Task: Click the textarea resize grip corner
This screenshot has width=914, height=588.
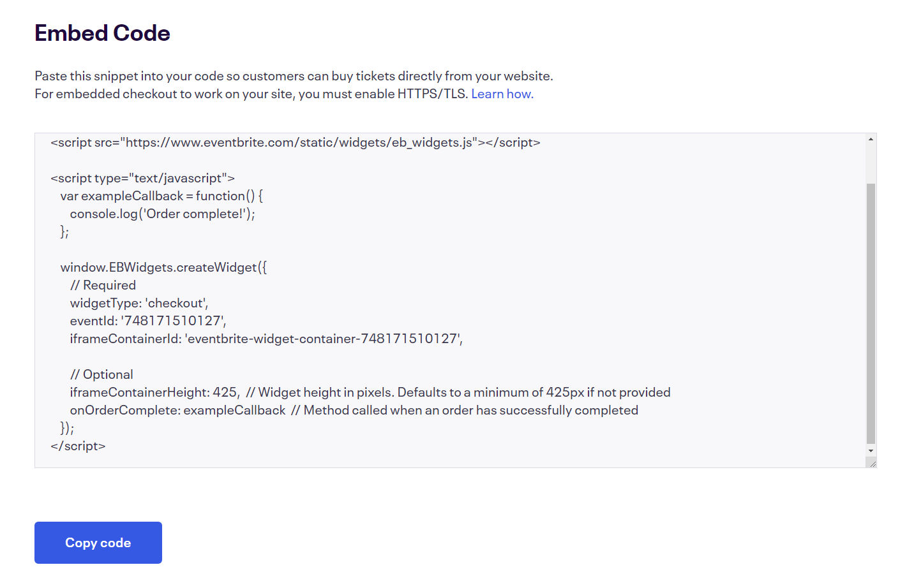Action: [x=873, y=462]
